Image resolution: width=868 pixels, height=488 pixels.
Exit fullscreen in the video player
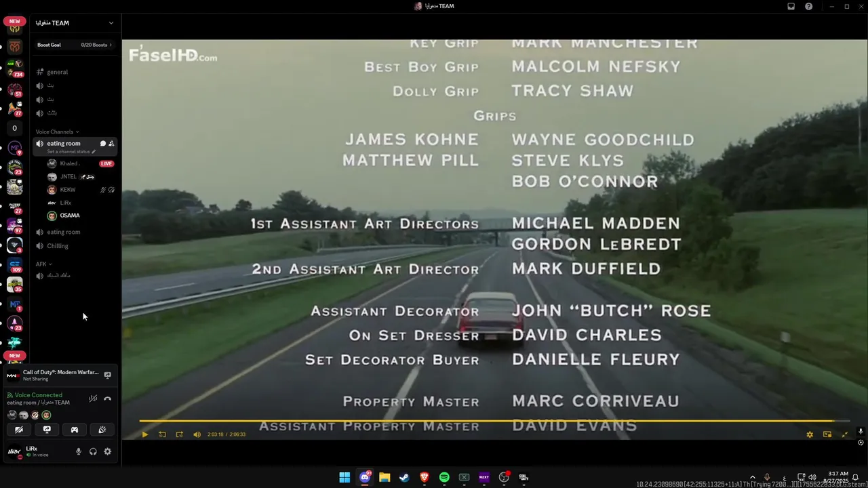tap(845, 434)
